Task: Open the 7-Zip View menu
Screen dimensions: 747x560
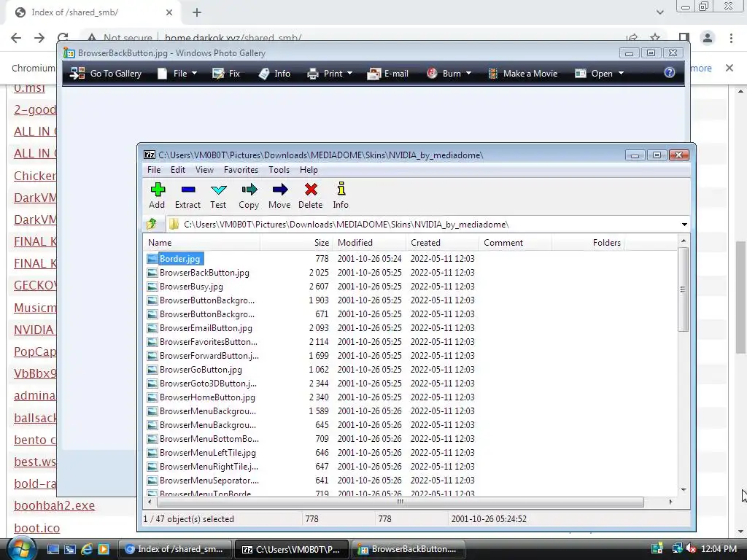Action: point(204,169)
